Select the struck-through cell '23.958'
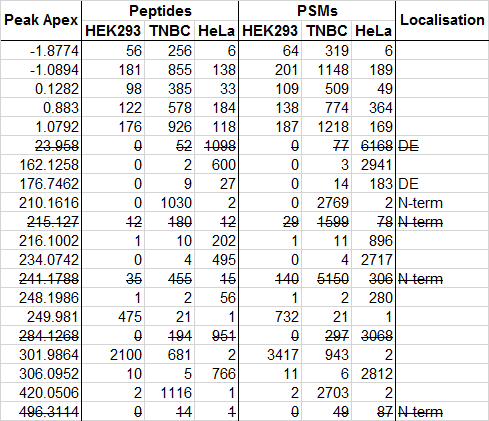The image size is (489, 421). pos(41,146)
